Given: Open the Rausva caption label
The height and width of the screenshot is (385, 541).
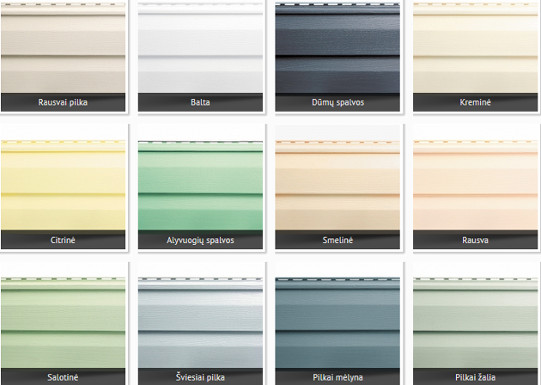Looking at the screenshot, I should pos(475,240).
